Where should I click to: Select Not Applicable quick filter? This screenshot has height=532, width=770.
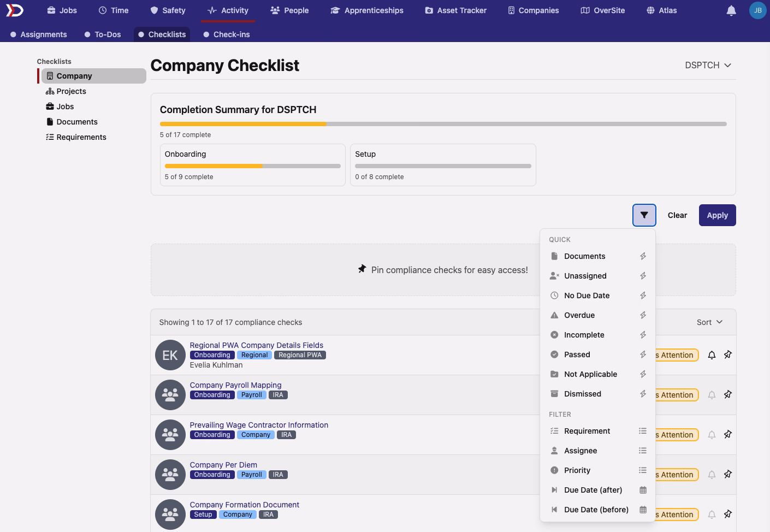point(598,374)
